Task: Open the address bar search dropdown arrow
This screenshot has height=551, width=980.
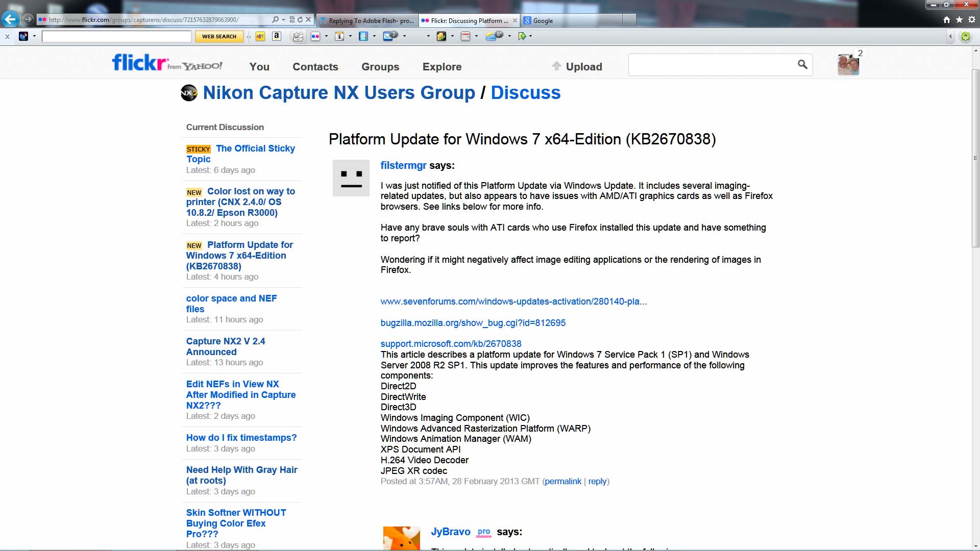Action: click(x=283, y=20)
